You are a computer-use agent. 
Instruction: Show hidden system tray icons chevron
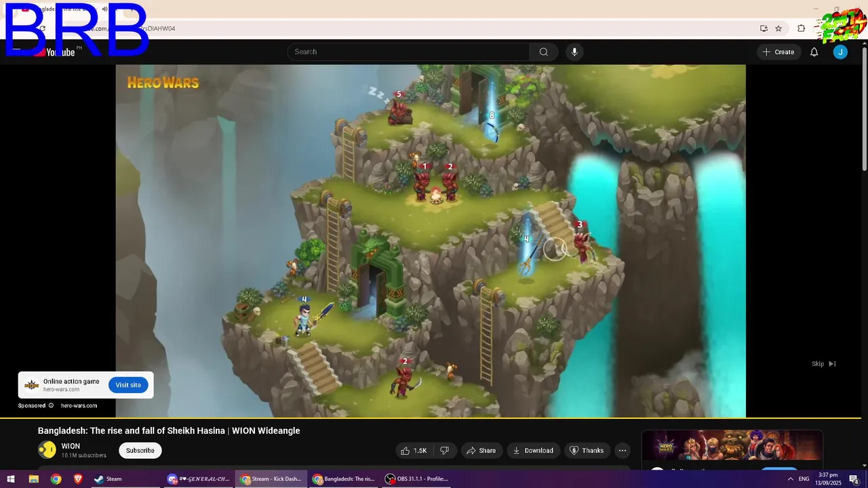[x=790, y=479]
